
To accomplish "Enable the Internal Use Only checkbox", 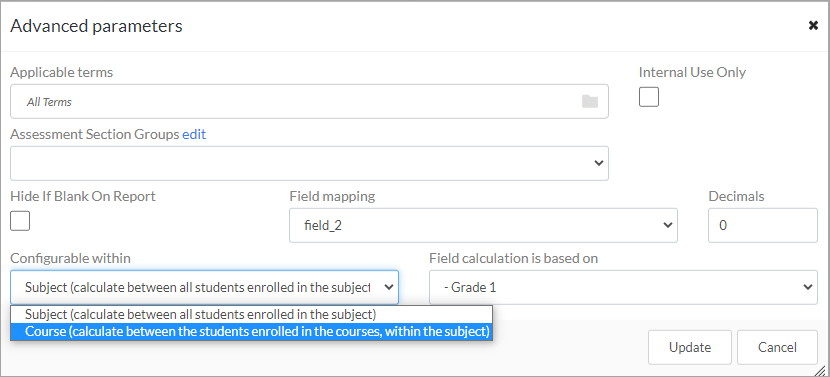I will [648, 97].
